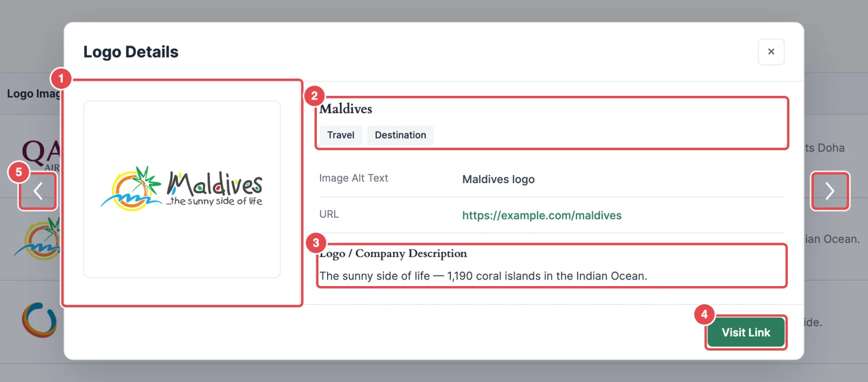Click the Maldives logo image preview
The height and width of the screenshot is (382, 868).
[x=182, y=189]
